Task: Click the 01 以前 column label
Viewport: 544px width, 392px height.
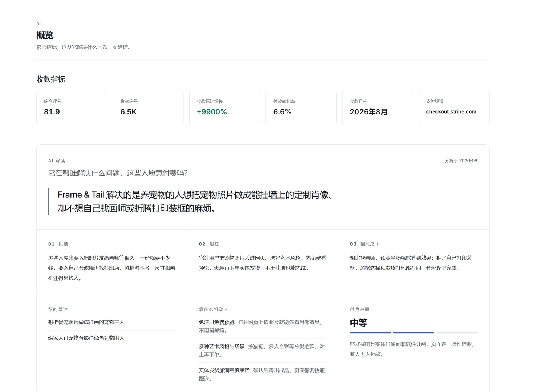Action: [x=58, y=244]
